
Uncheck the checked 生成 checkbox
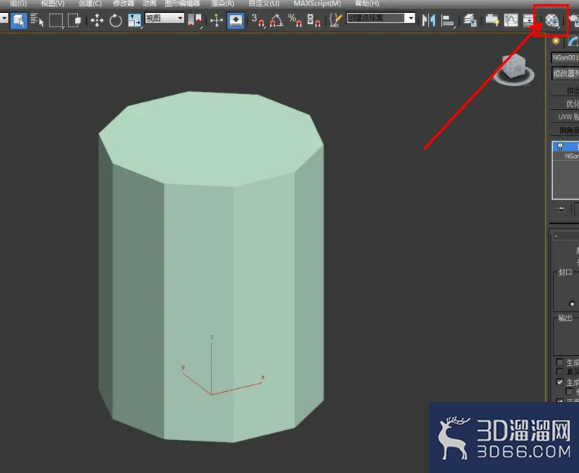[x=560, y=382]
